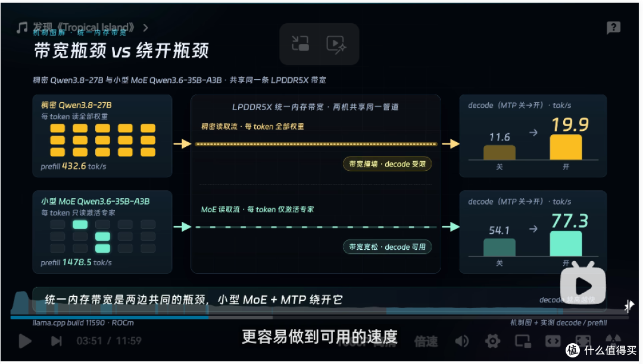Click the 稠密 Qwen3.8-27B card heading
The width and height of the screenshot is (643, 364).
point(76,105)
